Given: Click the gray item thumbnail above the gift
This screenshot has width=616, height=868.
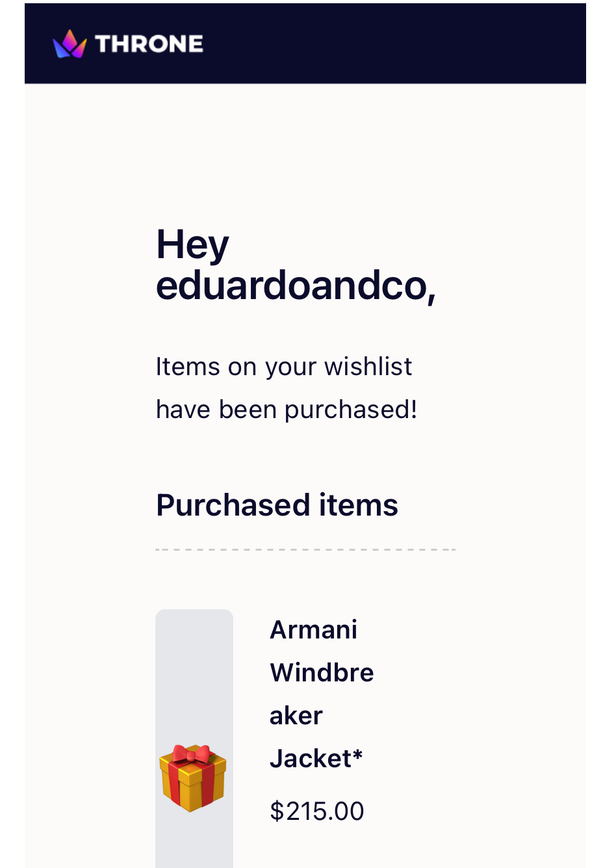Looking at the screenshot, I should 194,670.
